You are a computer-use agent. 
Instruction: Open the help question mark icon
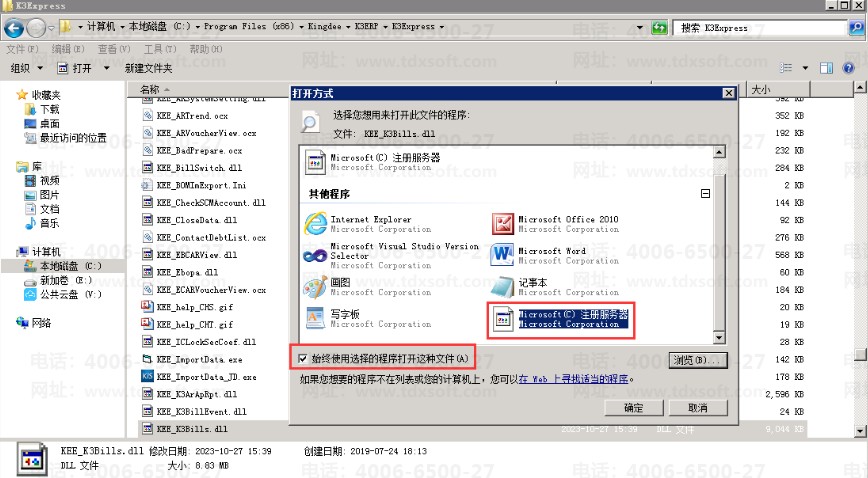[848, 68]
